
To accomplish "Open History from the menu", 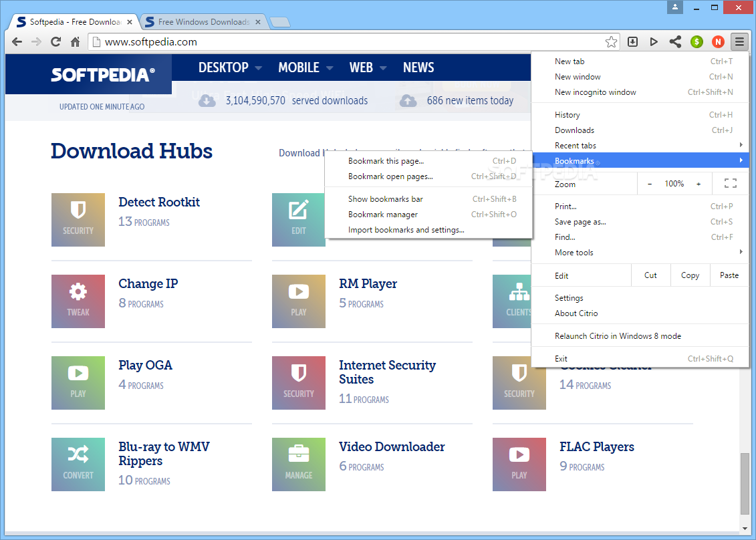I will [640, 115].
